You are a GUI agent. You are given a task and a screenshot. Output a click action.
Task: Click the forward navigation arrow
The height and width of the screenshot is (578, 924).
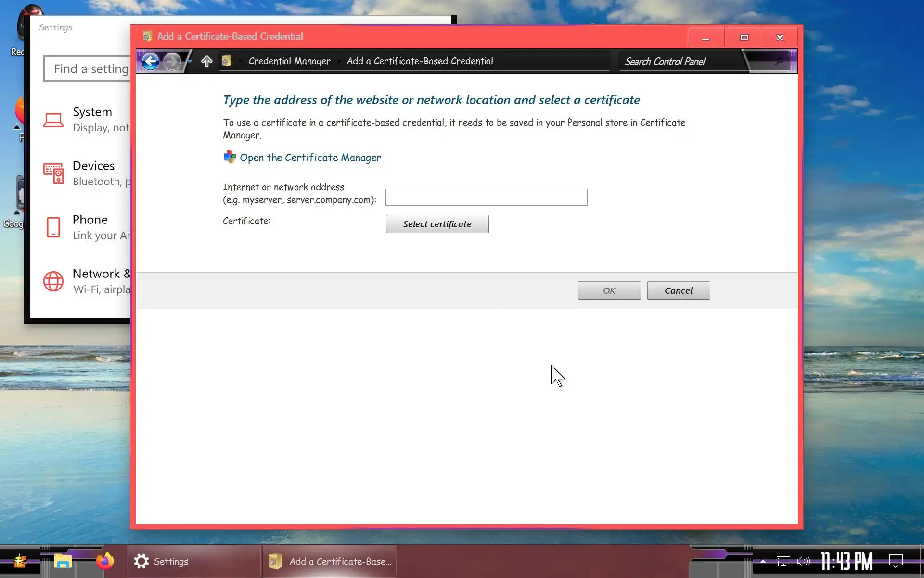coord(172,61)
